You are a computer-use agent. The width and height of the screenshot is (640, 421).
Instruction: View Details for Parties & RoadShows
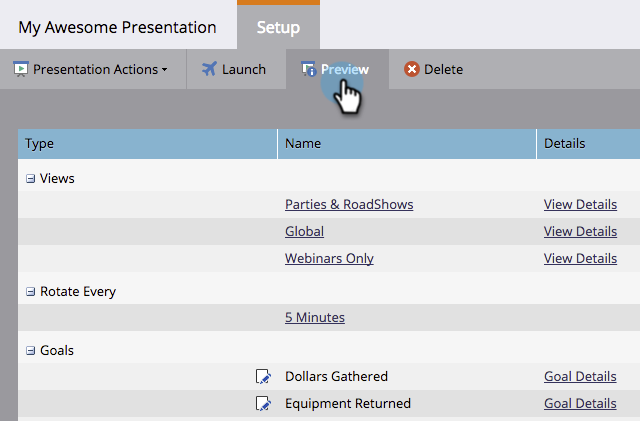(x=580, y=204)
